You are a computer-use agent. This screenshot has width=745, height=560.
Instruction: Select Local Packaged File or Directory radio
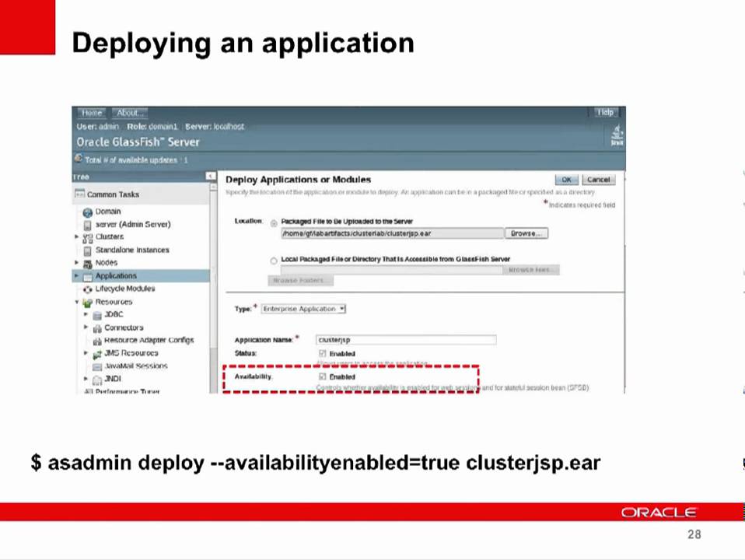[x=274, y=261]
